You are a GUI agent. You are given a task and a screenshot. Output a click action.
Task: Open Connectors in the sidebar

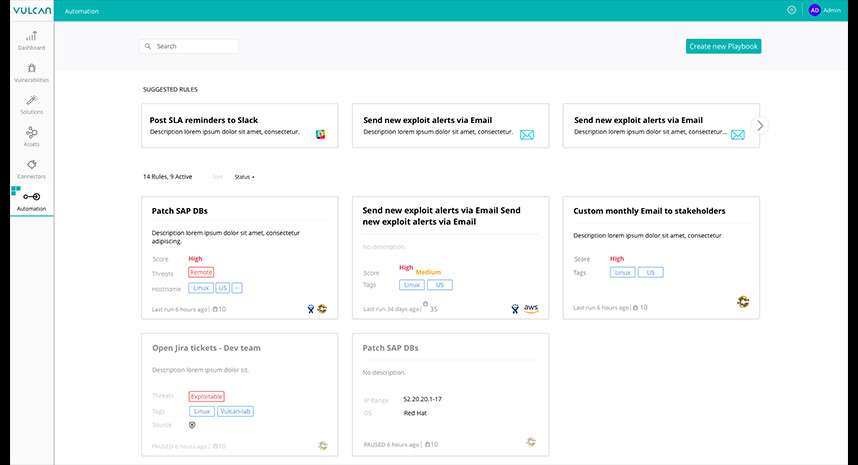pyautogui.click(x=31, y=169)
